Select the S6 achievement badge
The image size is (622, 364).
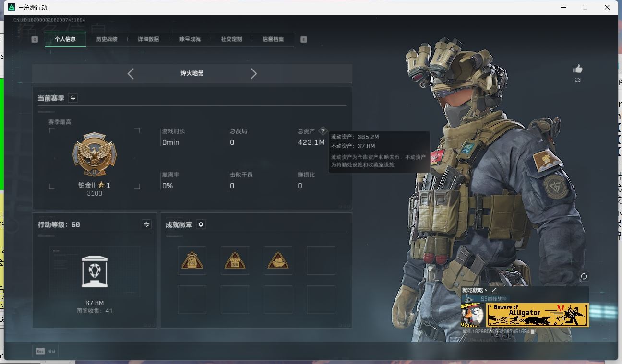pos(235,260)
